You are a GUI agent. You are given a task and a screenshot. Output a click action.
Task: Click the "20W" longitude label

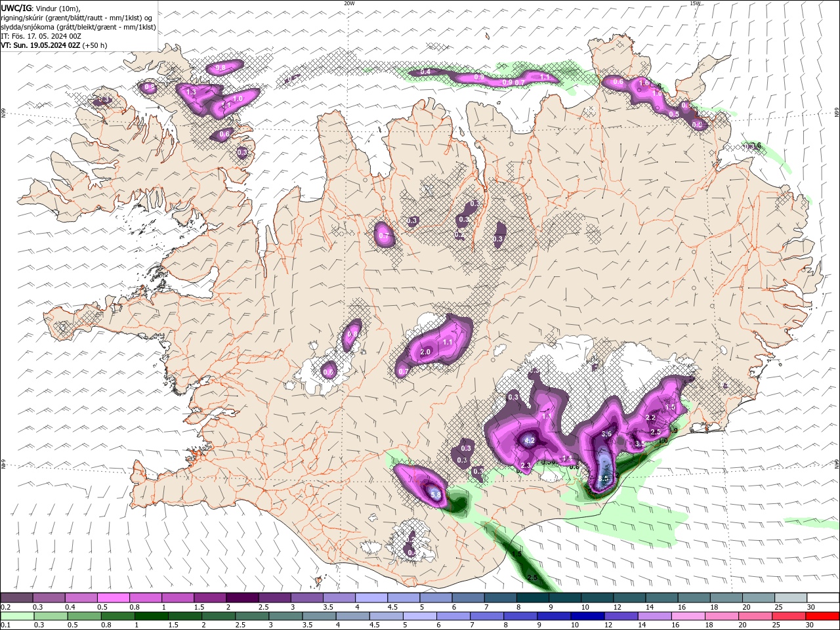[349, 3]
